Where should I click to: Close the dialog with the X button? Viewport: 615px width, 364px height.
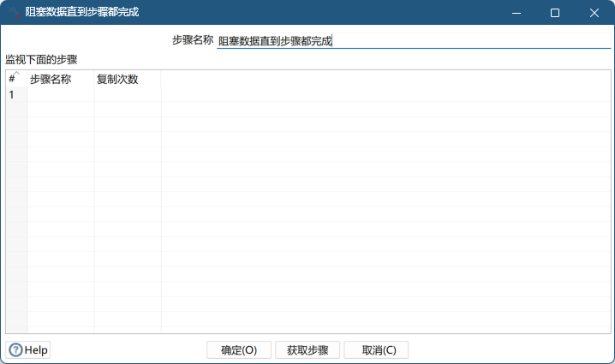[594, 13]
